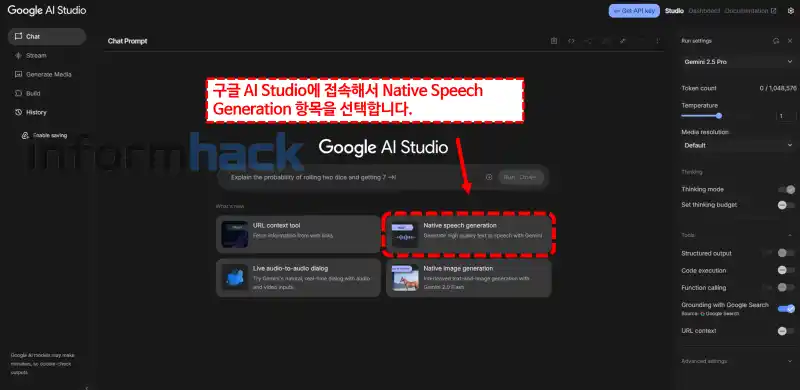Open the Live audio-to-audio dialog card
Image resolution: width=800 pixels, height=390 pixels.
[298, 277]
